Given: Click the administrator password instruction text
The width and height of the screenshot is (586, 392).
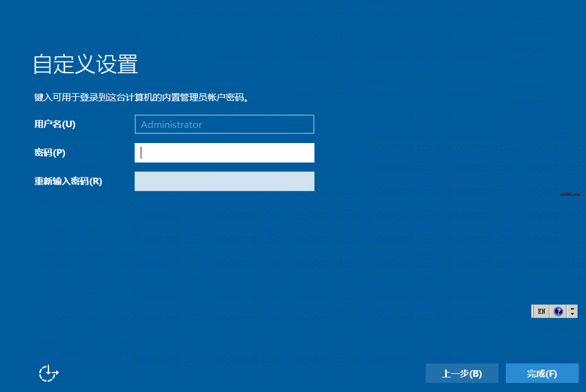Looking at the screenshot, I should tap(142, 97).
